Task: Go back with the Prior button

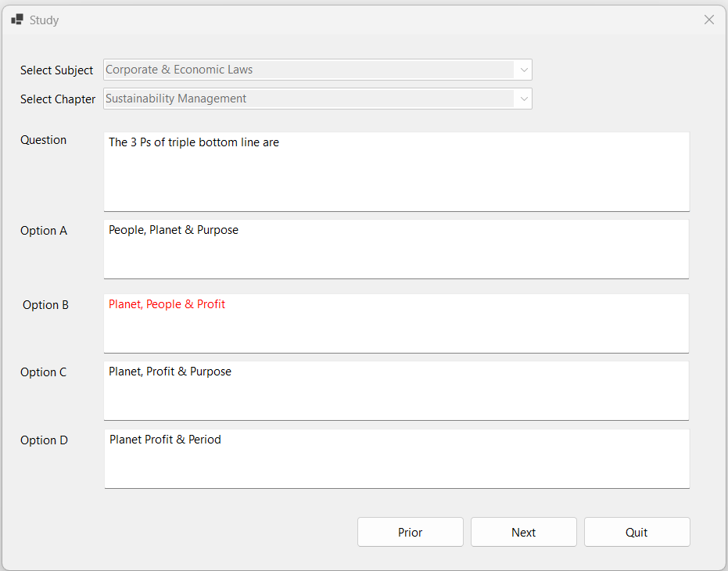Action: pyautogui.click(x=410, y=532)
